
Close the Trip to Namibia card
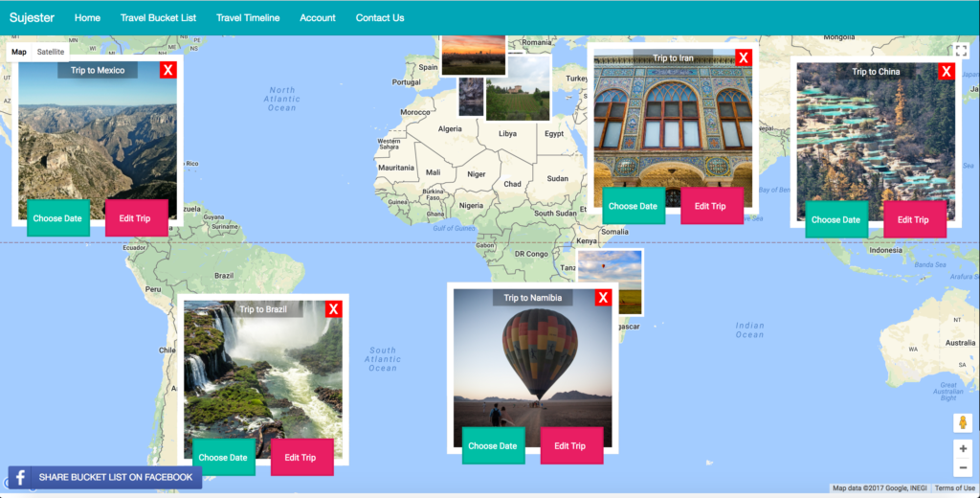tap(603, 298)
